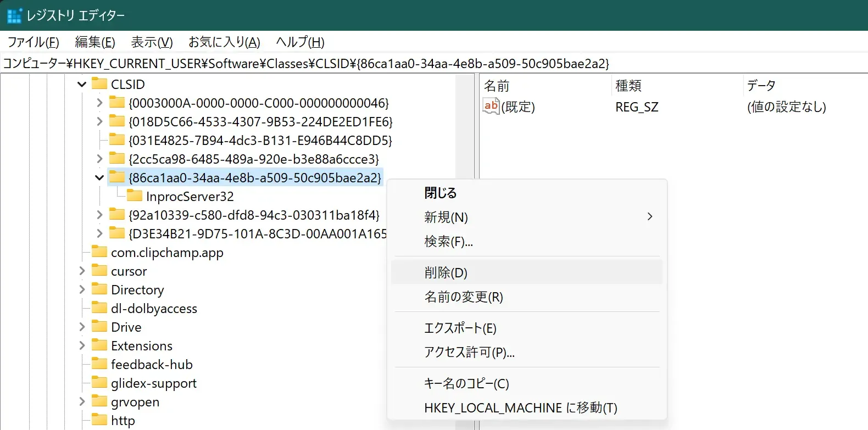The width and height of the screenshot is (868, 430).
Task: Click the dl-dolbyaccess folder icon
Action: pyautogui.click(x=99, y=308)
